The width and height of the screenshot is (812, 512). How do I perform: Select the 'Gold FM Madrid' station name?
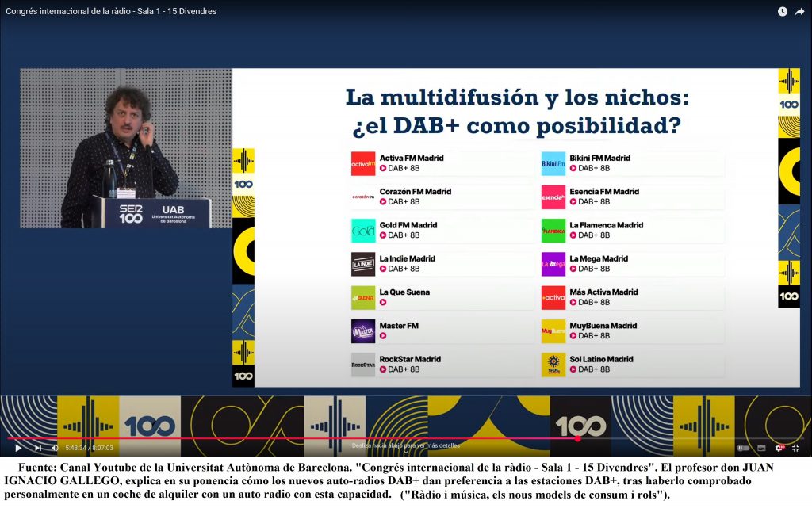tap(408, 225)
